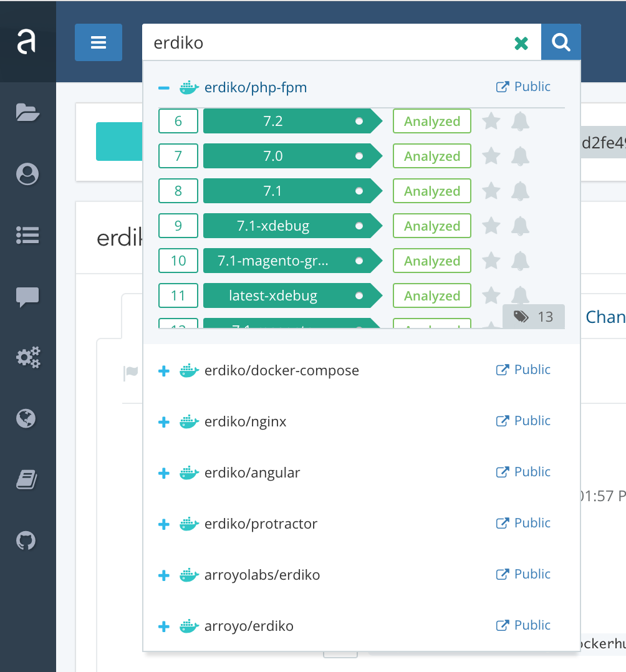Viewport: 626px width, 672px height.
Task: Select the 7.1-magento-gr... tag
Action: [x=292, y=261]
